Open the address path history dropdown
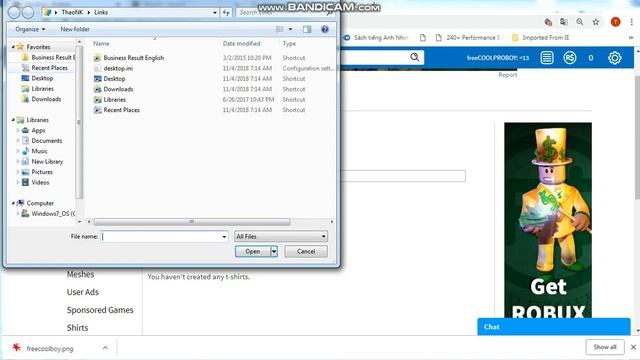640x360 pixels. 215,13
